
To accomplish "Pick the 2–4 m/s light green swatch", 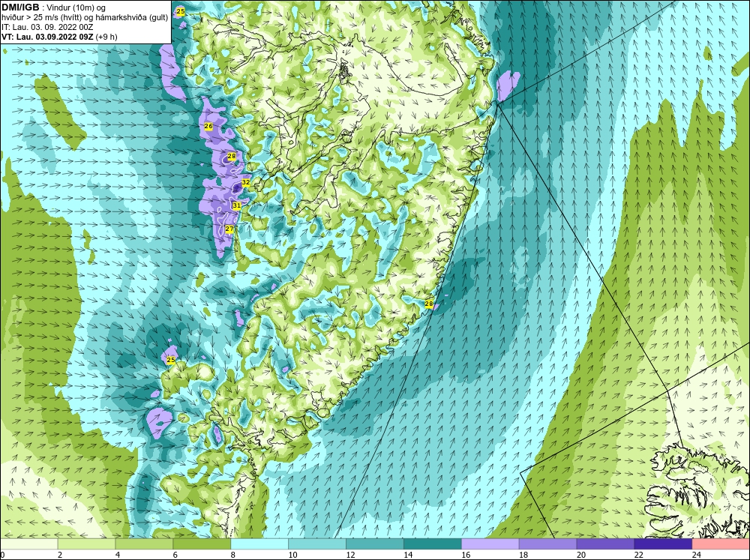I will (x=86, y=544).
